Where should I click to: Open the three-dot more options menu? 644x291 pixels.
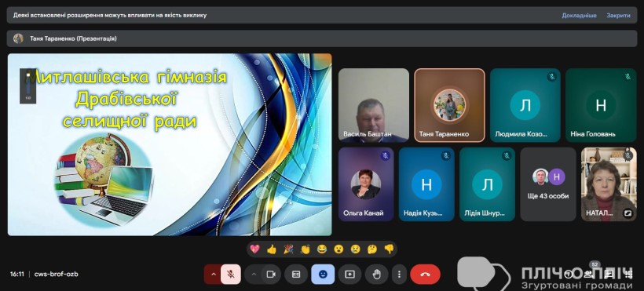(x=399, y=275)
